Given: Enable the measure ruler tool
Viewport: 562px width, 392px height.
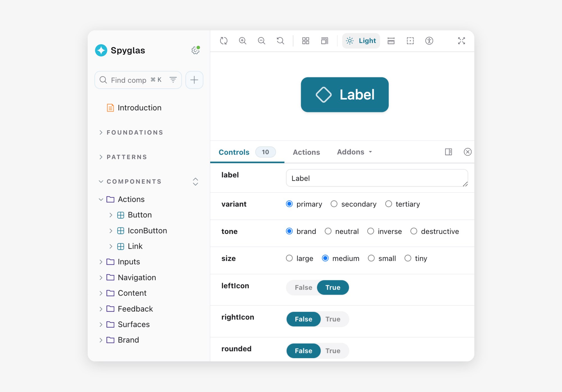Looking at the screenshot, I should (x=391, y=41).
